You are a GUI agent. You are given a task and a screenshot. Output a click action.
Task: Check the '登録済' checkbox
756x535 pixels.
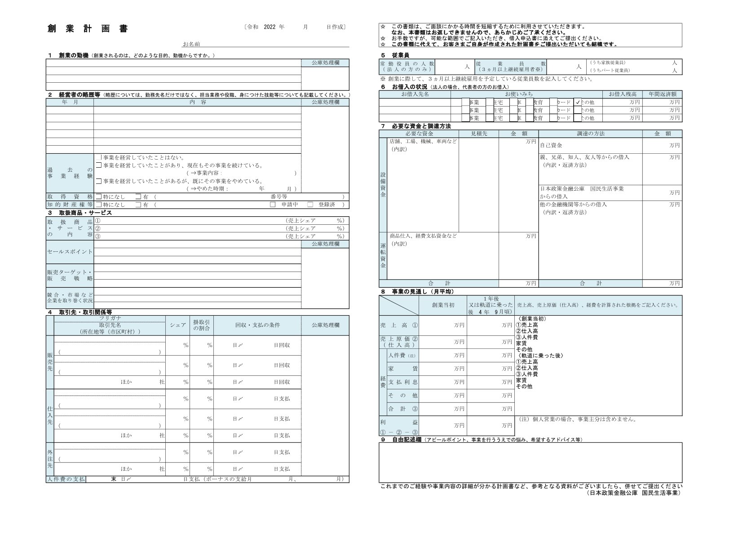[x=310, y=205]
